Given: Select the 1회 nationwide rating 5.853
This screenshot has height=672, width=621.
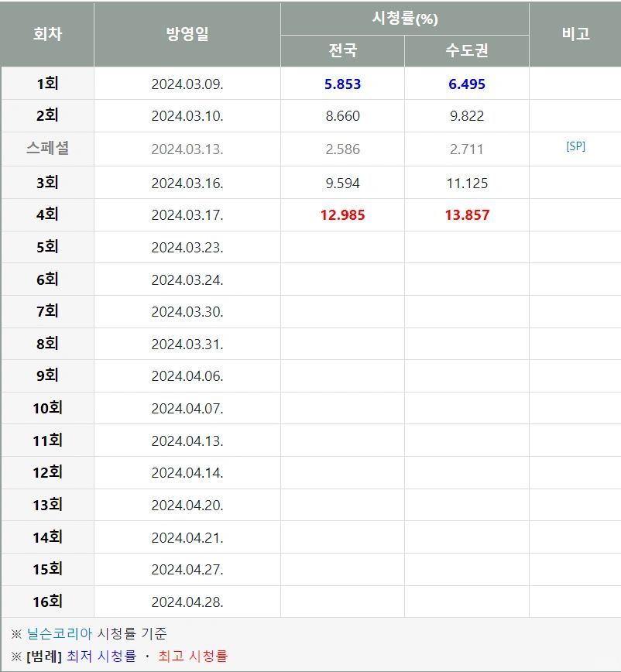Looking at the screenshot, I should (x=342, y=84).
